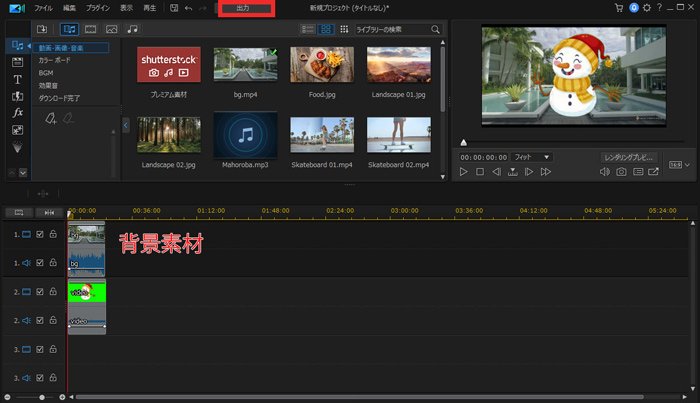Viewport: 700px width, 403px height.
Task: Open the Project Room film icon
Action: [x=17, y=62]
